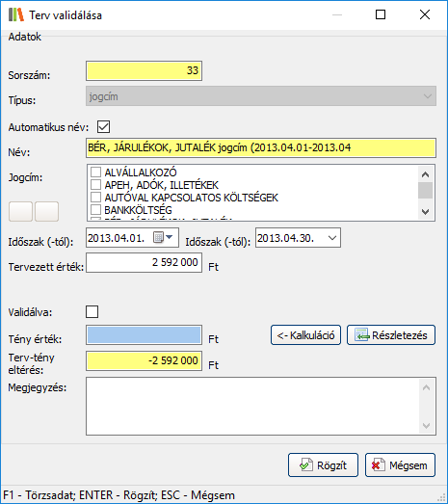Maximize the Terv validálása window
This screenshot has width=448, height=504.
pos(381,14)
